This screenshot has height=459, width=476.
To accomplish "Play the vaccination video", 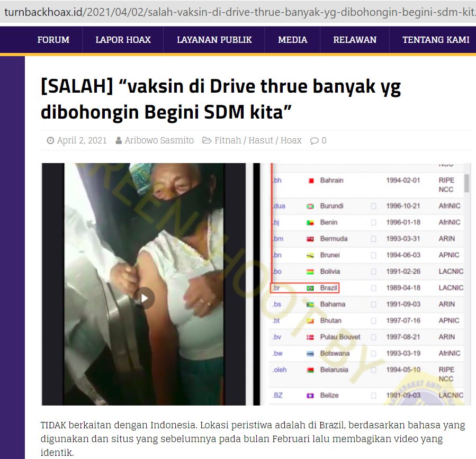I will point(144,298).
